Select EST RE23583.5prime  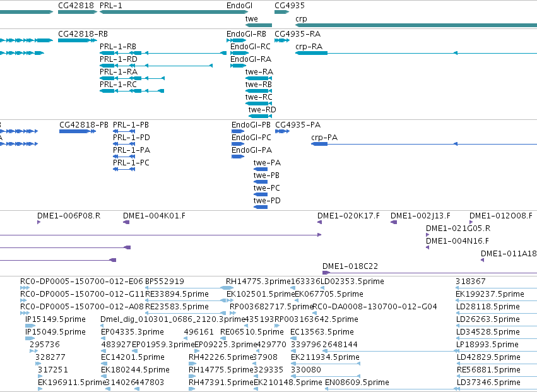186,313
